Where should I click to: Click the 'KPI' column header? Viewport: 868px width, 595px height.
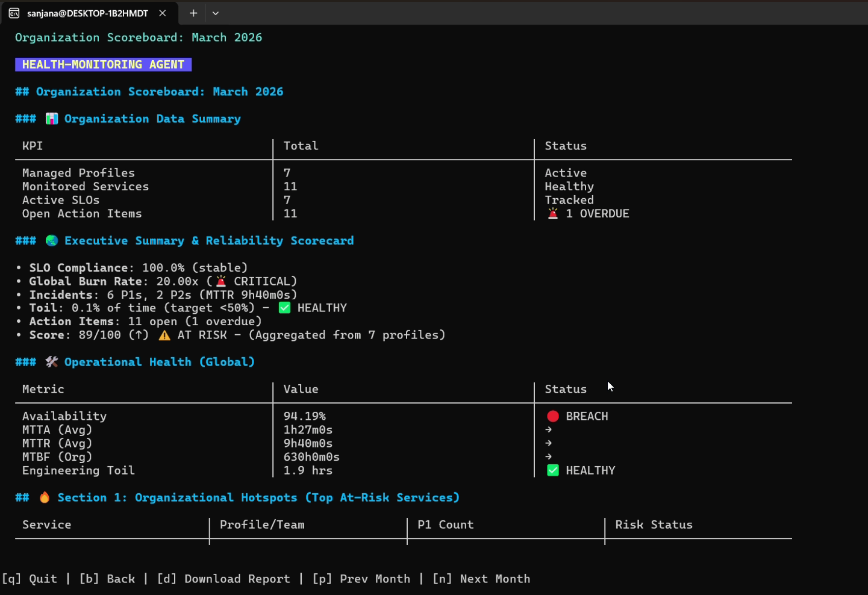(33, 146)
